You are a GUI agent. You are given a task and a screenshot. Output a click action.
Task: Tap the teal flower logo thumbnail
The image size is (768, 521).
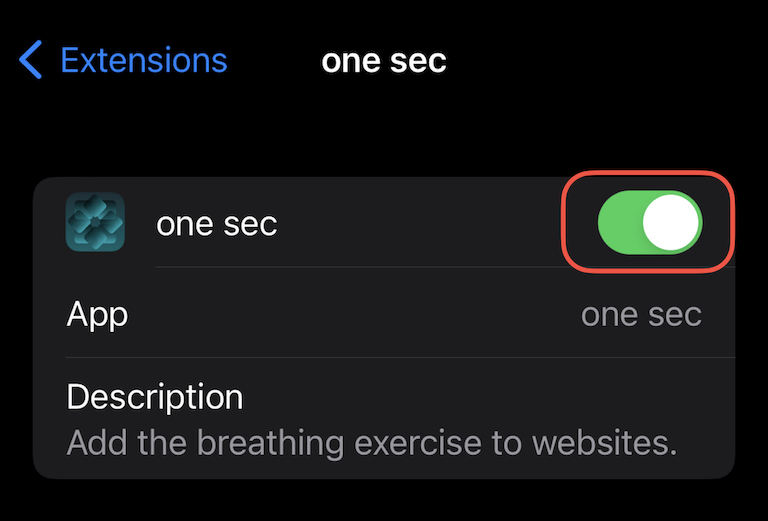tap(95, 222)
